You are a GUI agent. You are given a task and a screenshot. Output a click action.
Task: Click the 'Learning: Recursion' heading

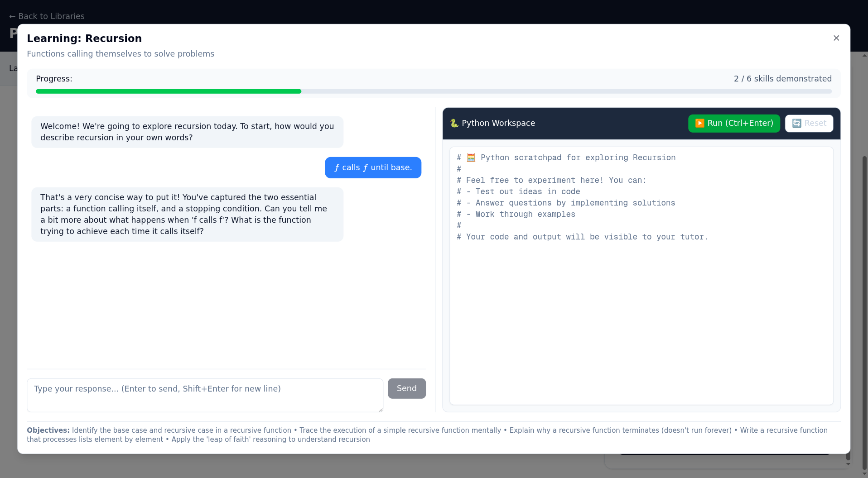click(84, 38)
